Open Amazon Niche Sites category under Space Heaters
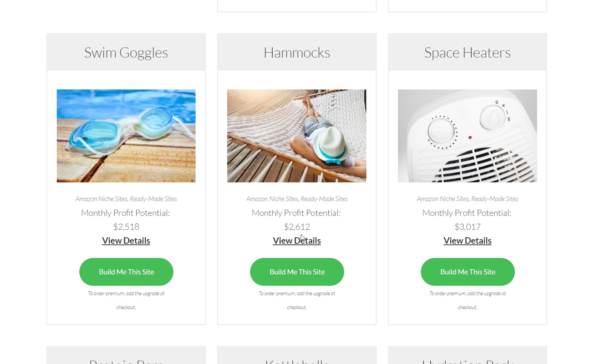The width and height of the screenshot is (598, 364). pyautogui.click(x=443, y=199)
